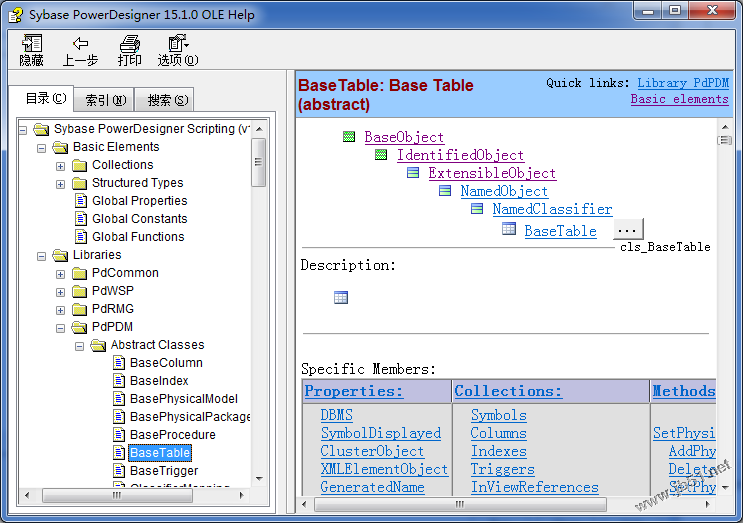Click the Global Properties page icon
Screen dimensions: 743x523
point(81,201)
